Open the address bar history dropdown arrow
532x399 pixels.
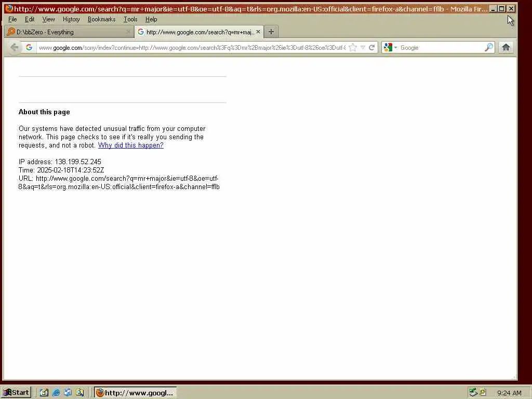363,47
